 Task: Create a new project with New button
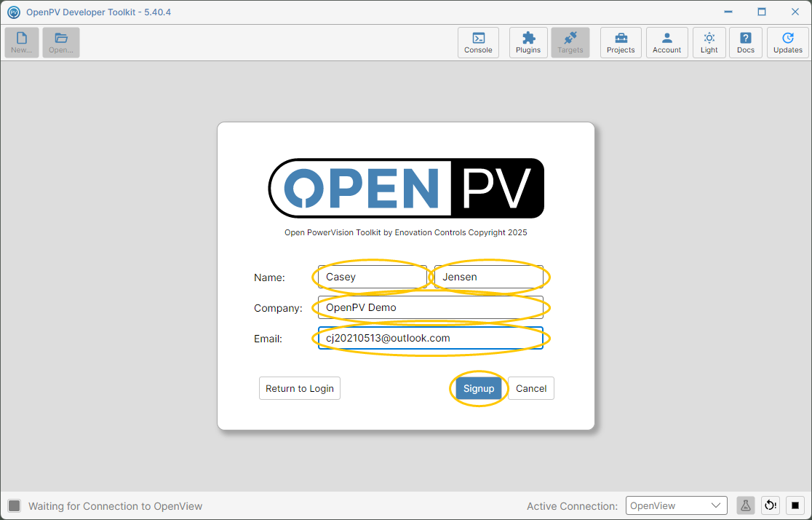coord(22,42)
